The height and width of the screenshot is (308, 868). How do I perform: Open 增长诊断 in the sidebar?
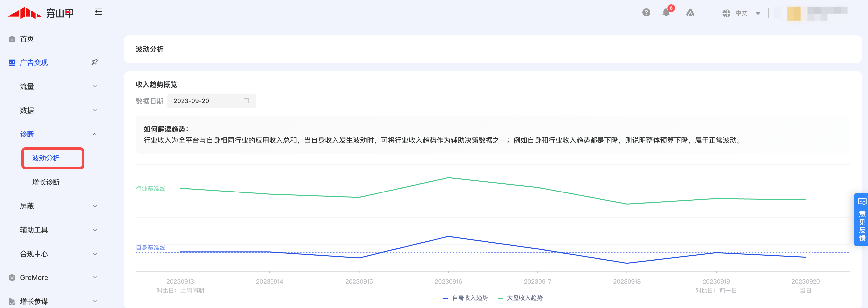coord(46,182)
